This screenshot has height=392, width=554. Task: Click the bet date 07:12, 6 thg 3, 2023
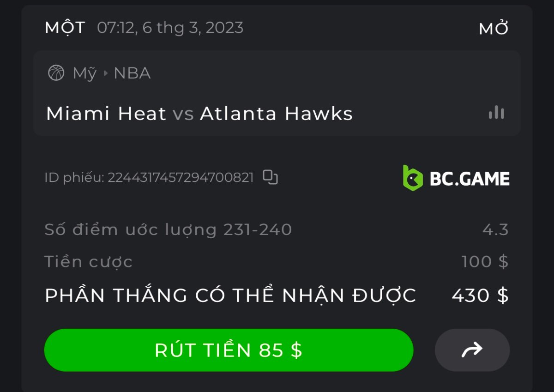[x=170, y=28]
